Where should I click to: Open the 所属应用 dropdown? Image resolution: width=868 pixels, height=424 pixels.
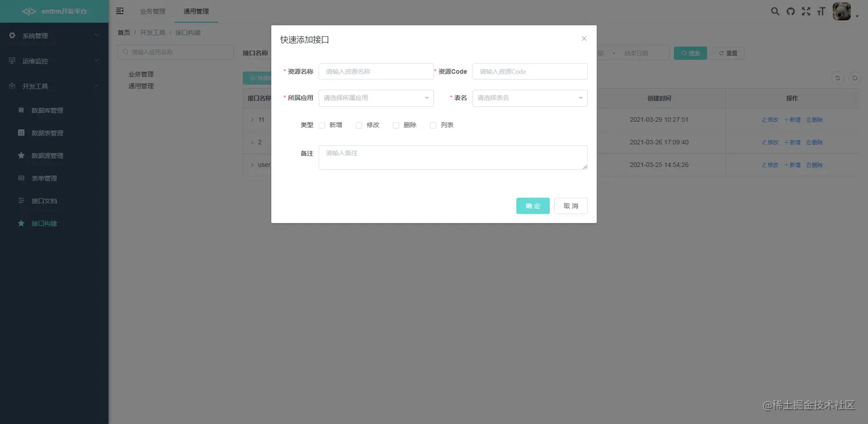click(376, 98)
